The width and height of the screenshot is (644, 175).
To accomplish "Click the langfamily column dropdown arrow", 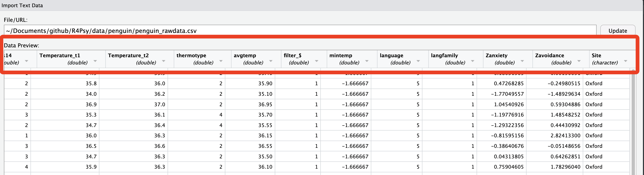I will pyautogui.click(x=472, y=61).
